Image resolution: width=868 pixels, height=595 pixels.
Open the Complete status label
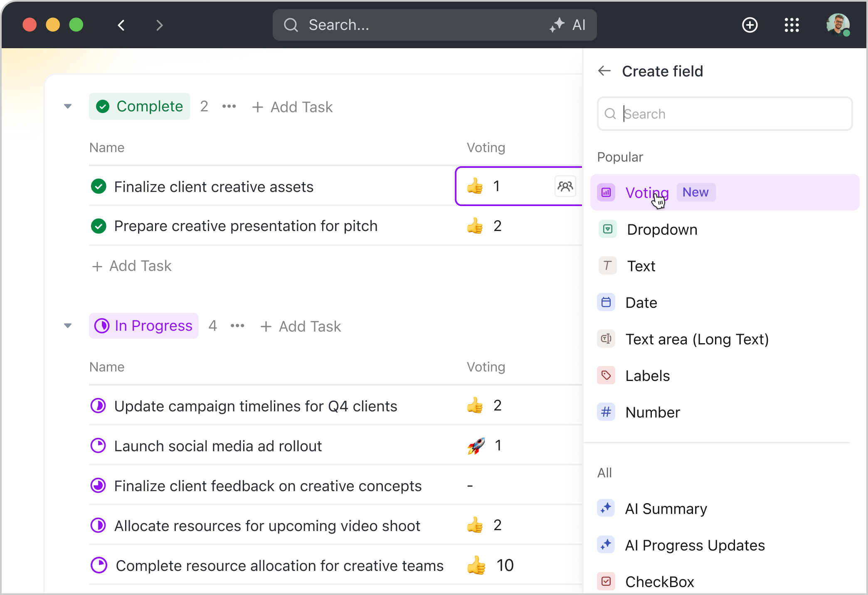pyautogui.click(x=140, y=106)
